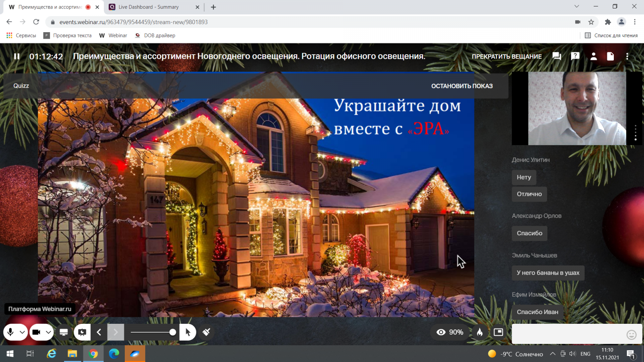Close the Live Dashboard tab
Screen dimensions: 644x362
coord(197,7)
